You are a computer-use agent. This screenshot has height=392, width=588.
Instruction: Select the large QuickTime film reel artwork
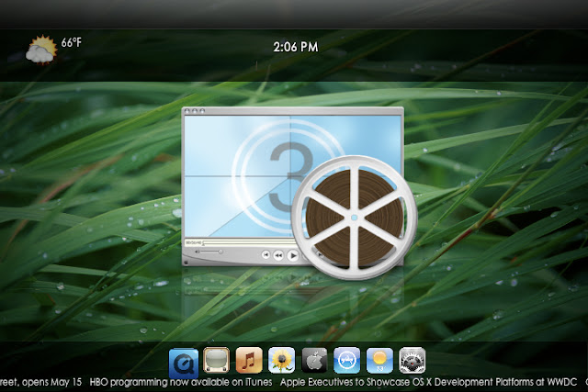(299, 193)
